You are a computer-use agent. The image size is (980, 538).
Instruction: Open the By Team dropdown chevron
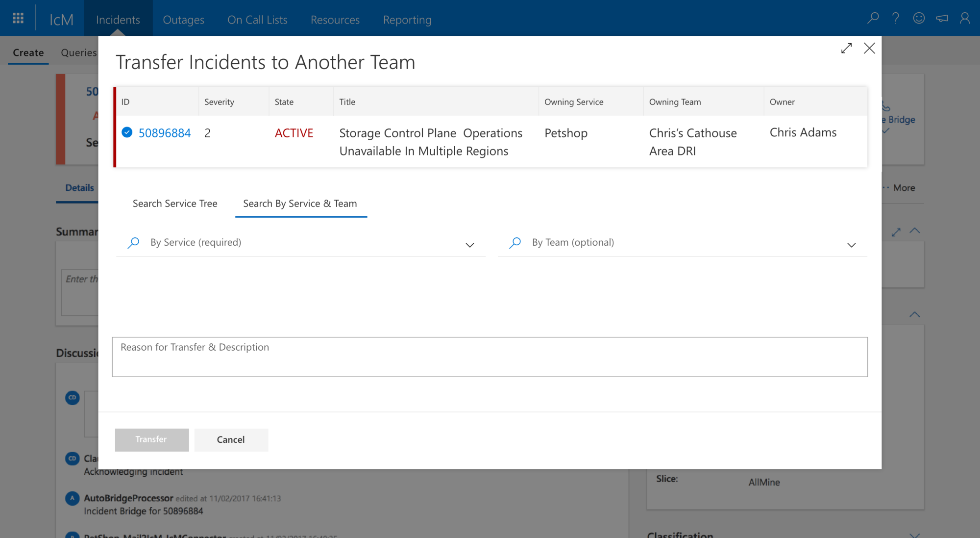pos(852,245)
